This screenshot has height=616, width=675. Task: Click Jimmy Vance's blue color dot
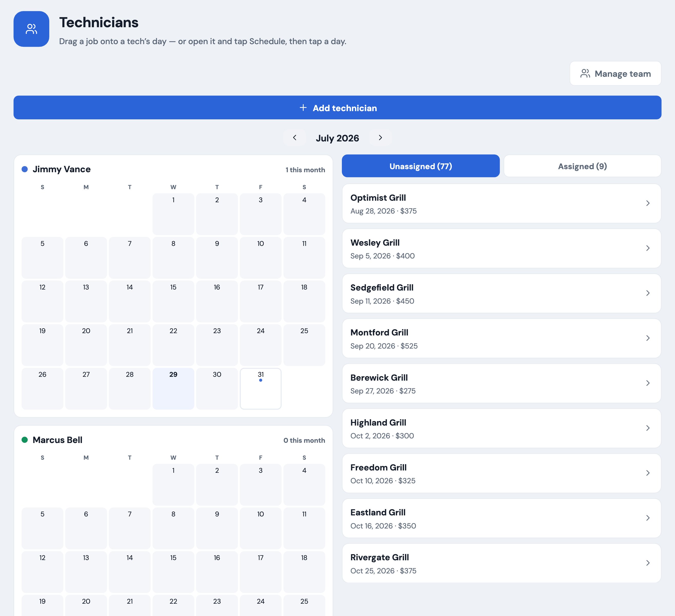click(24, 169)
